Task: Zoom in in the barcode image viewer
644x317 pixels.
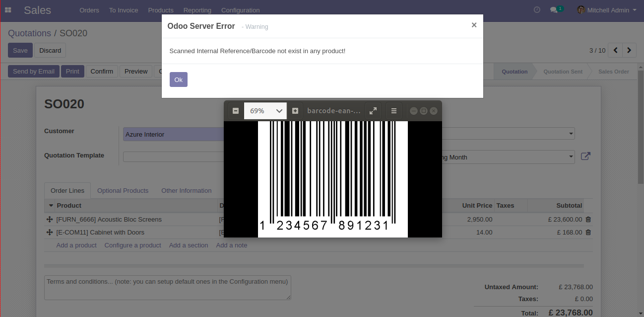Action: [295, 111]
